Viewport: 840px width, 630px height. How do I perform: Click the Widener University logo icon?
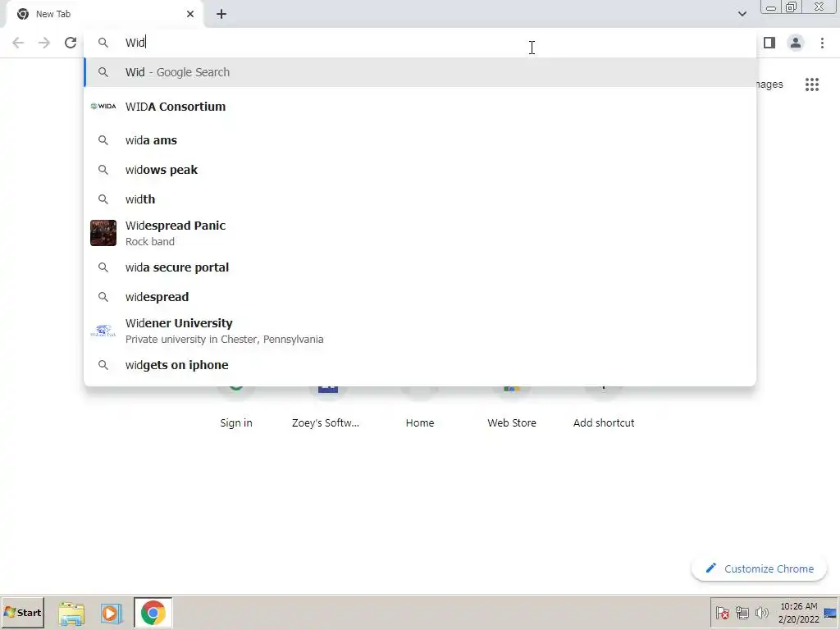point(103,331)
